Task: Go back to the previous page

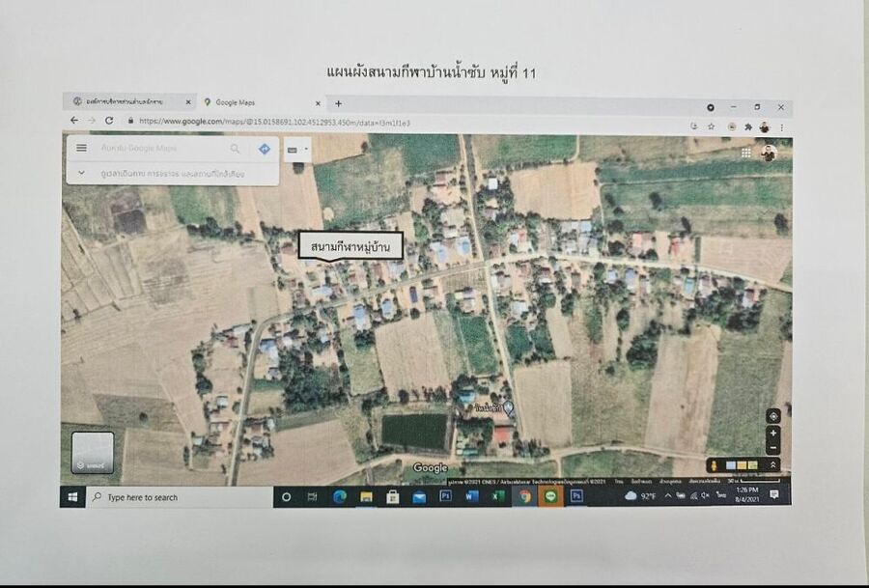Action: (74, 121)
